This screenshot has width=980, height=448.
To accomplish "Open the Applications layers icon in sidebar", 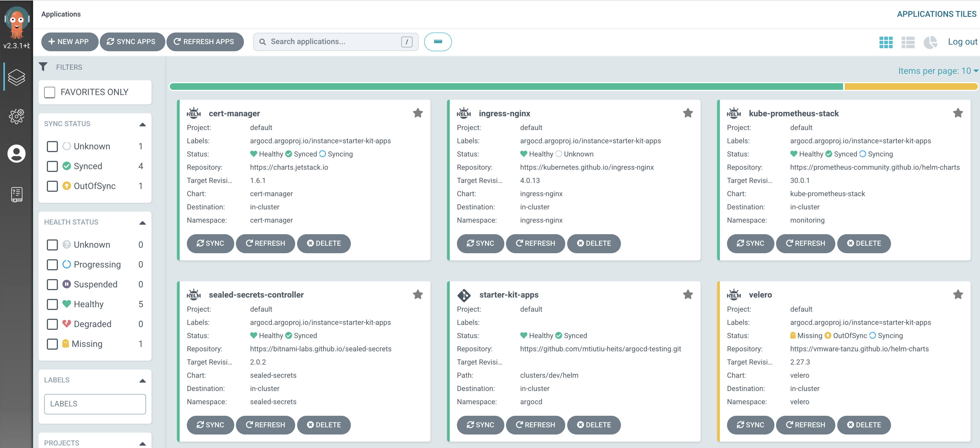I will click(16, 77).
